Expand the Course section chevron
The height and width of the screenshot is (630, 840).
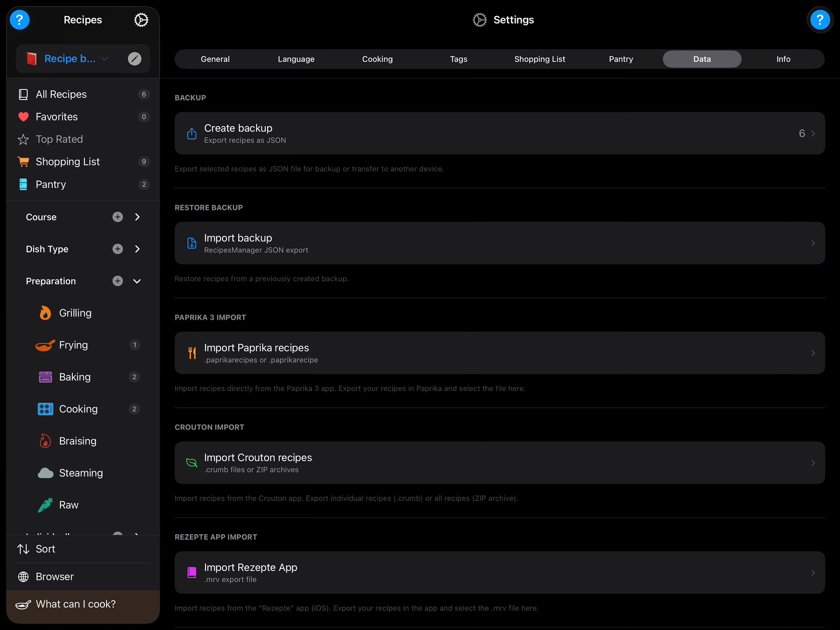pyautogui.click(x=137, y=217)
